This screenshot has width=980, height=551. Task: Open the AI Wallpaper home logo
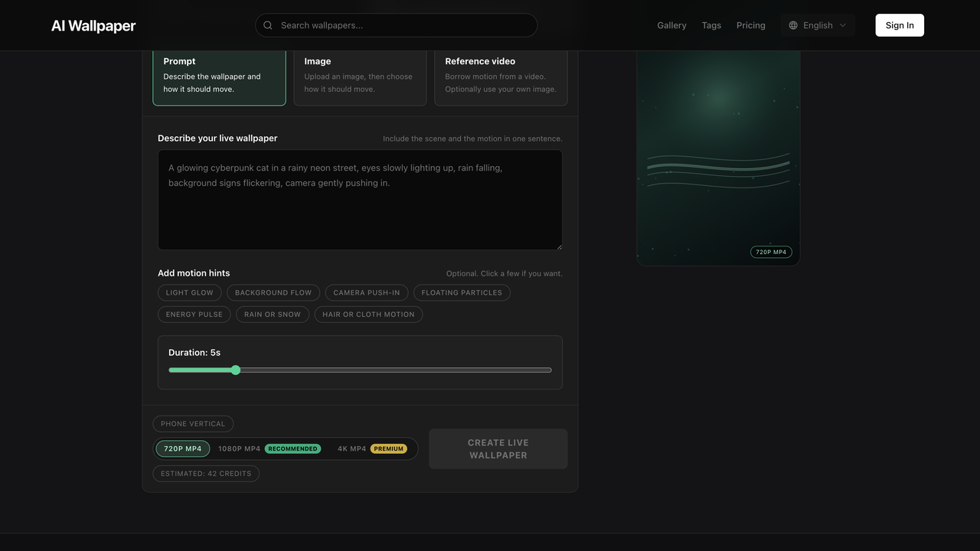pyautogui.click(x=93, y=25)
